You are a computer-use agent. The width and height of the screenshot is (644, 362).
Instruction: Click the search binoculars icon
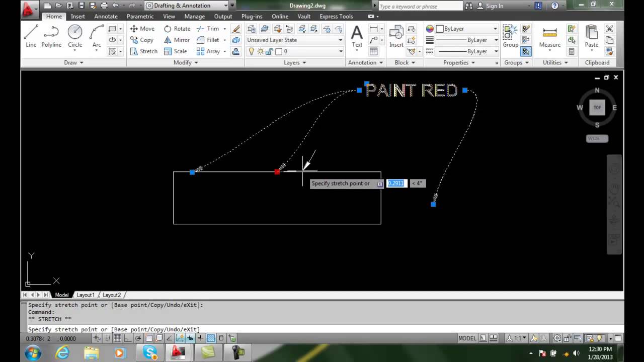pos(469,6)
